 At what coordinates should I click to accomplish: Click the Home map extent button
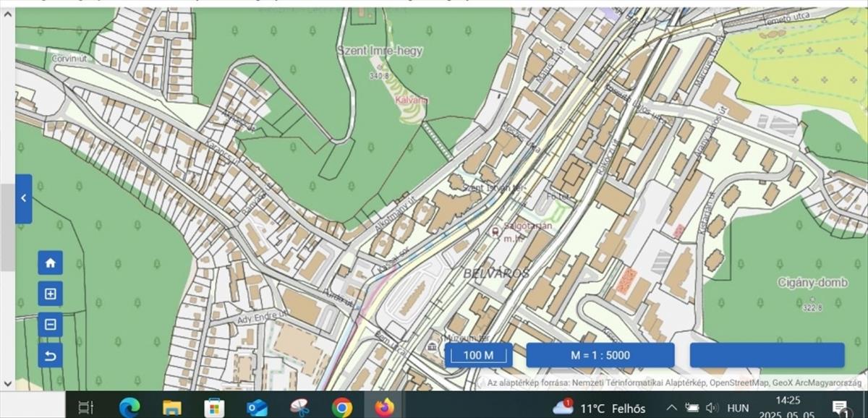tap(50, 263)
